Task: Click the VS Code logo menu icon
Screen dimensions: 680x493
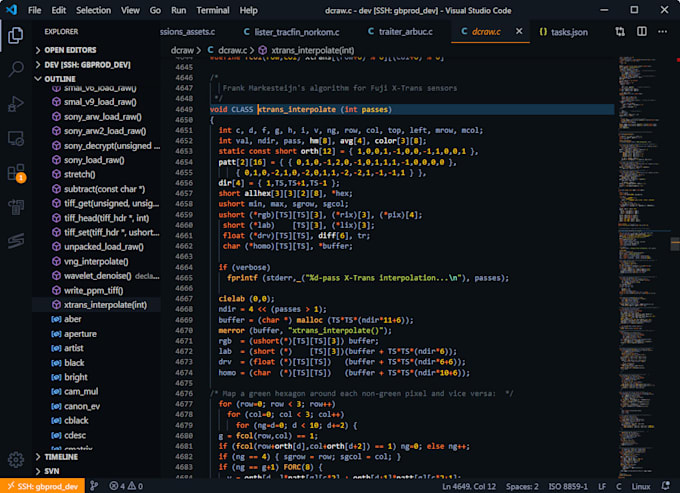Action: 12,10
